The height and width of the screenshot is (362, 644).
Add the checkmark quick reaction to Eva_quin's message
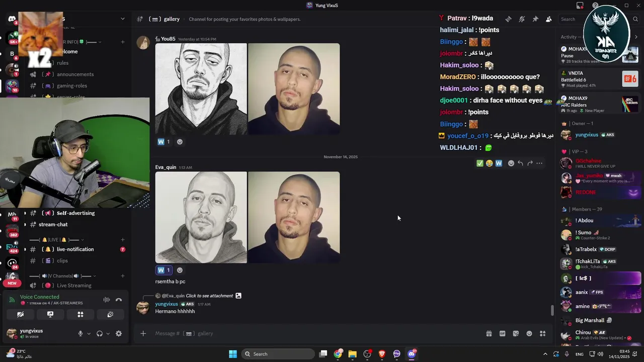[x=479, y=163]
